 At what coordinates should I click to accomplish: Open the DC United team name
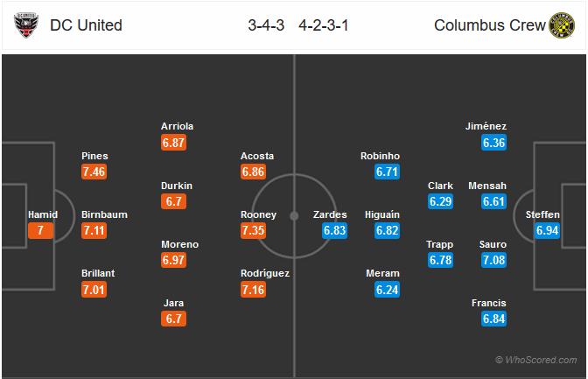pos(86,25)
